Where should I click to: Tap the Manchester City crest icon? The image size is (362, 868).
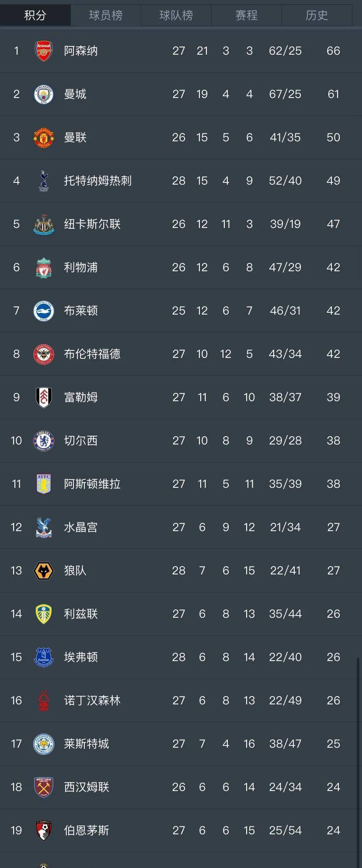(x=44, y=94)
